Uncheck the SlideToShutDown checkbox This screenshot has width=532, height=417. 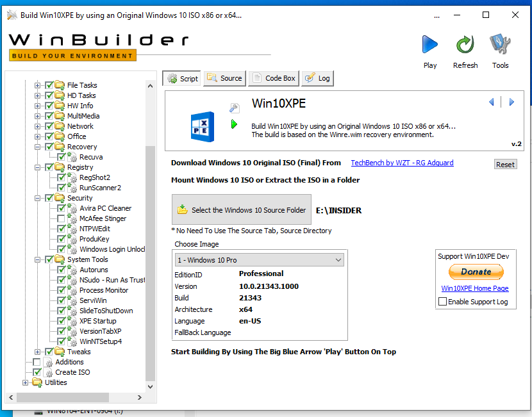pyautogui.click(x=61, y=311)
